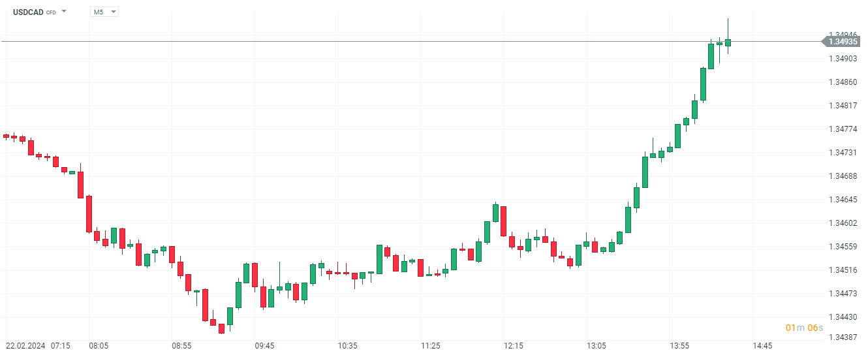Pick the 09:45 time label
Image resolution: width=868 pixels, height=357 pixels.
264,345
